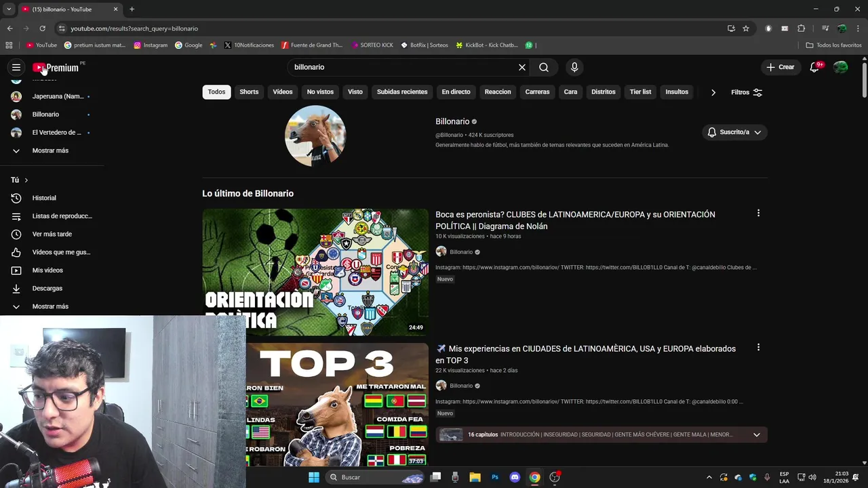Viewport: 868px width, 488px height.
Task: Open more options for Boca es peronista video
Action: point(758,213)
